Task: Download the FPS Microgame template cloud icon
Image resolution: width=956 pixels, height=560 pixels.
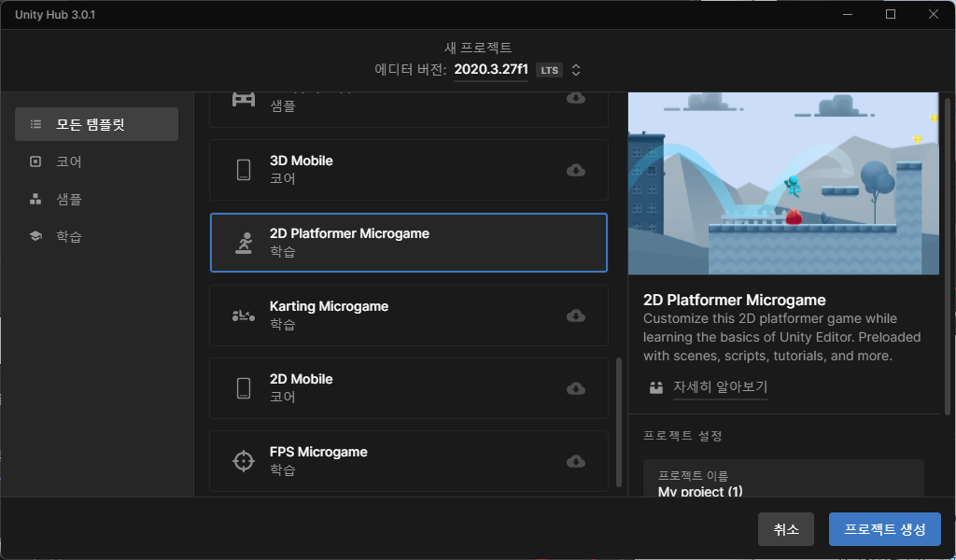Action: click(x=575, y=461)
